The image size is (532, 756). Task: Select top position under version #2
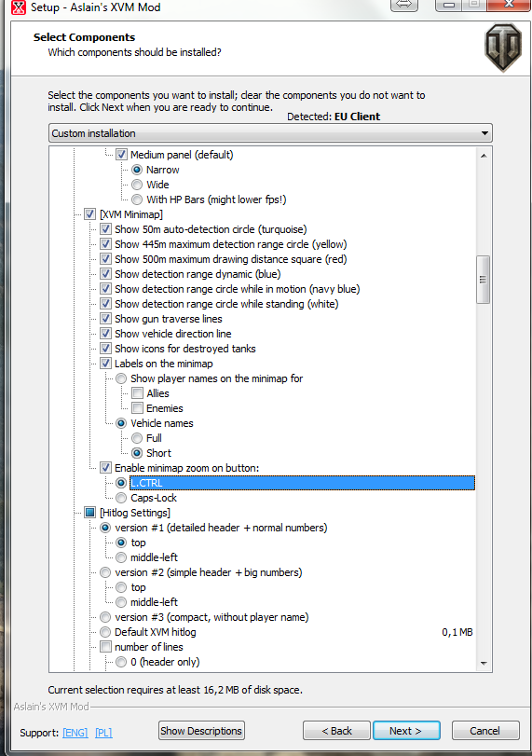click(x=121, y=587)
